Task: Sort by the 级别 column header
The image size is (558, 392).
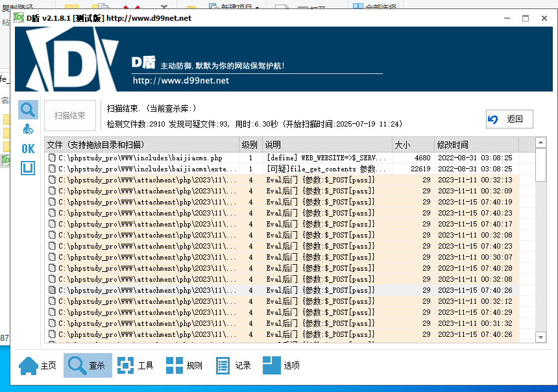Action: tap(250, 145)
